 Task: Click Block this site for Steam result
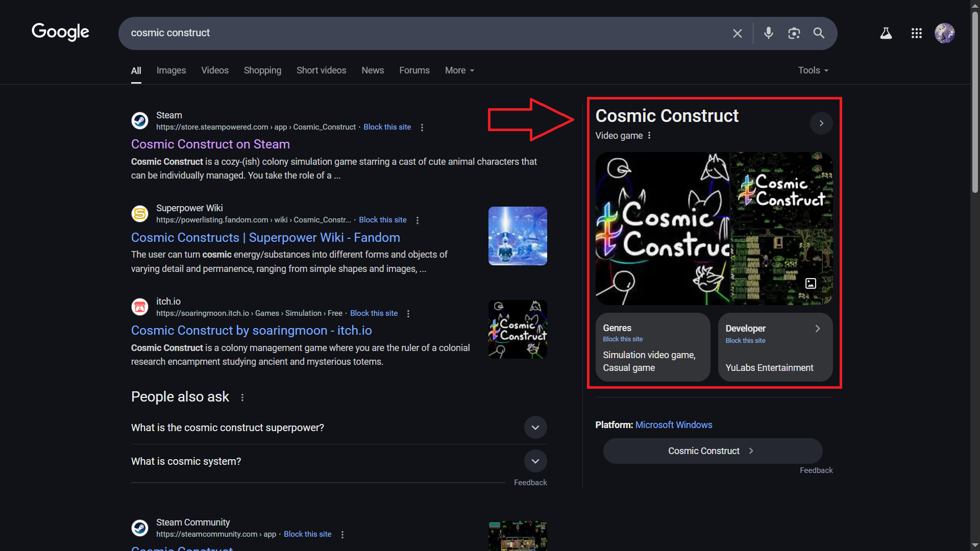(x=387, y=127)
